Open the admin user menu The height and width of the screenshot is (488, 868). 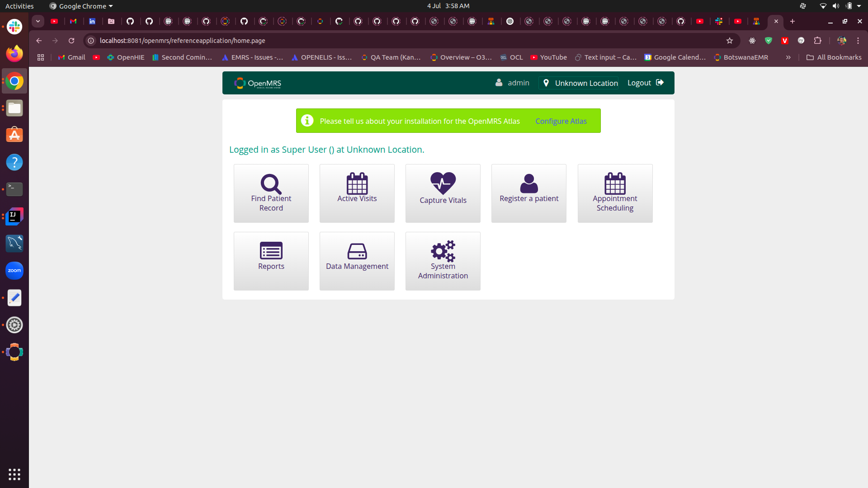[x=512, y=83]
